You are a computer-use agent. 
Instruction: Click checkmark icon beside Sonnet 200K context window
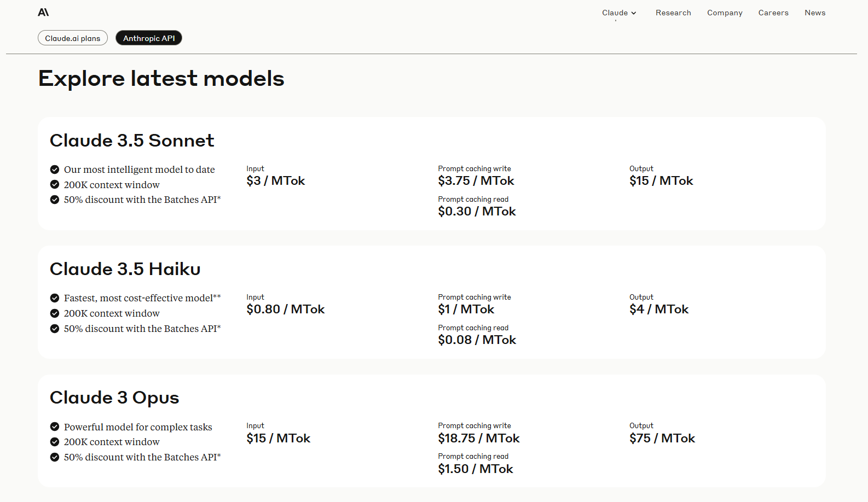point(55,184)
